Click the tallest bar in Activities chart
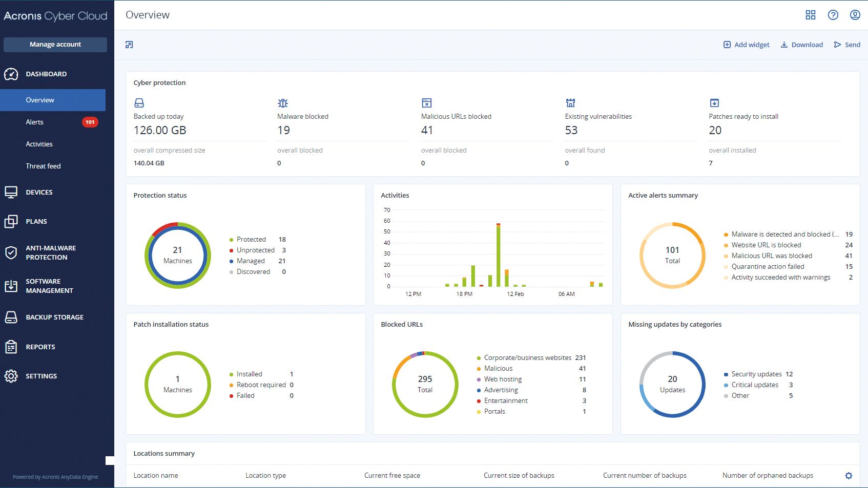 click(x=499, y=255)
